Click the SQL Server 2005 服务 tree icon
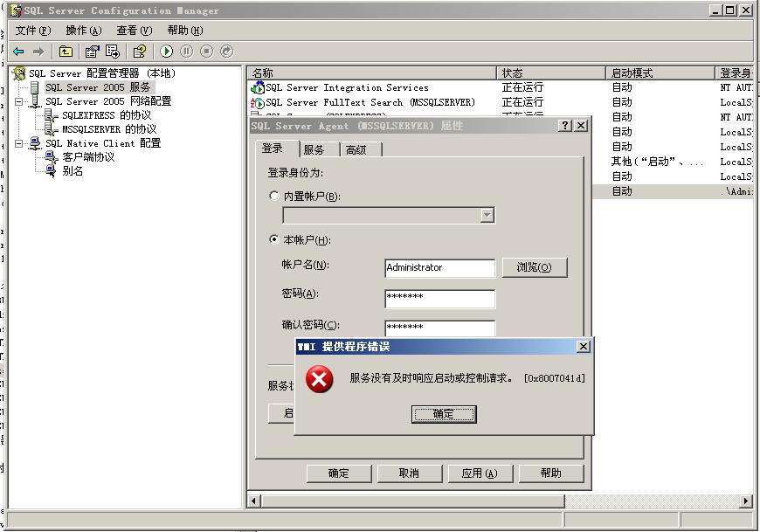The height and width of the screenshot is (532, 760). tap(34, 87)
